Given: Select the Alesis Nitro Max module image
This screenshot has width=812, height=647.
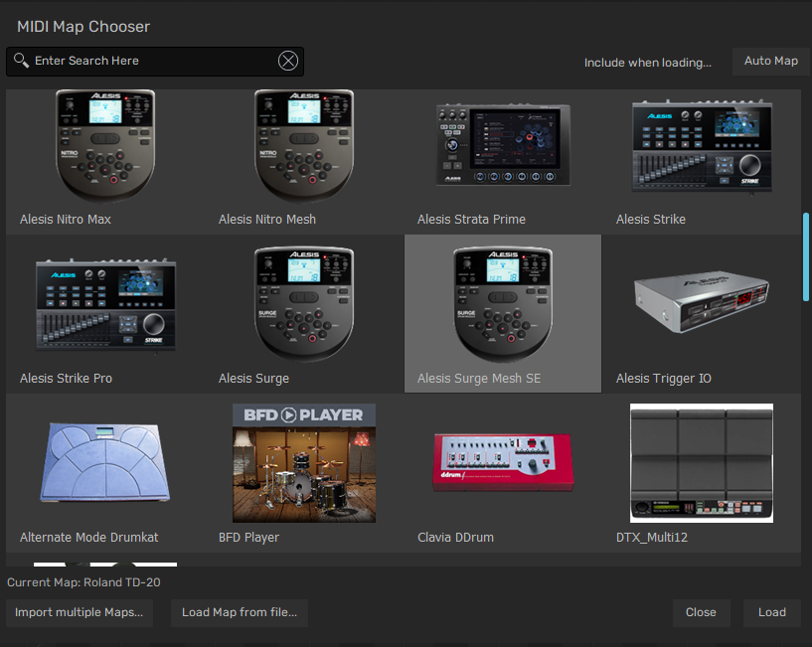Looking at the screenshot, I should [x=105, y=145].
